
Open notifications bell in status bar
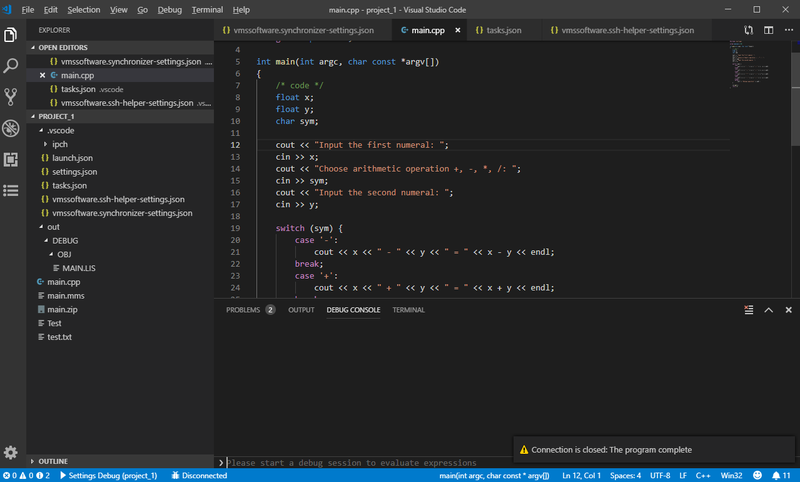pyautogui.click(x=777, y=475)
